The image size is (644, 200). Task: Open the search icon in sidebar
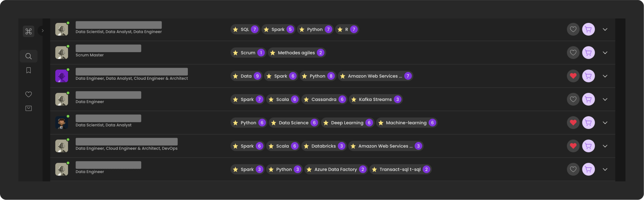[x=29, y=56]
